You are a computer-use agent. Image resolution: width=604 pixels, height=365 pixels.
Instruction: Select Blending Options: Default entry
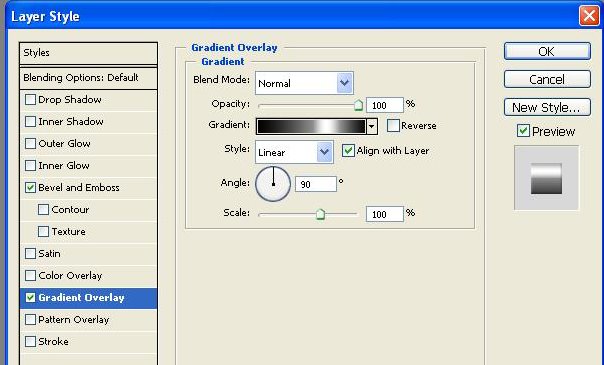click(88, 78)
